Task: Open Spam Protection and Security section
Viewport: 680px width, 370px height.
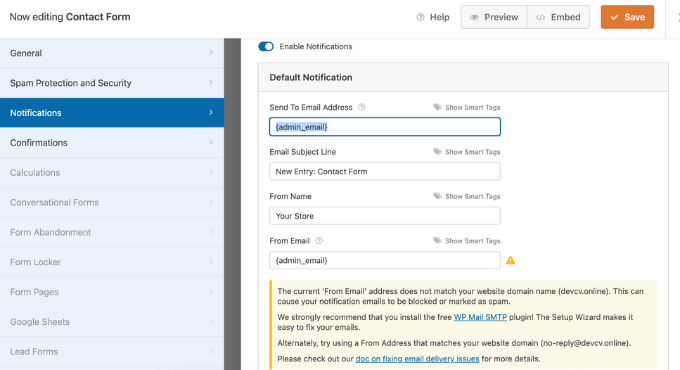Action: pos(112,82)
